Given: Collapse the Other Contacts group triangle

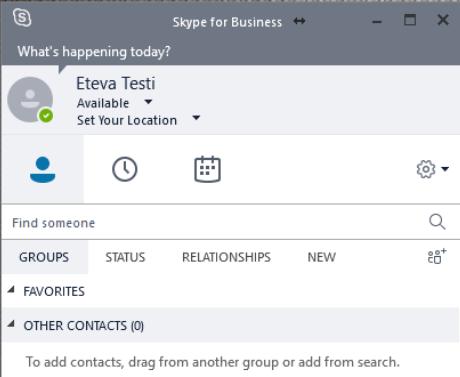Looking at the screenshot, I should point(11,324).
